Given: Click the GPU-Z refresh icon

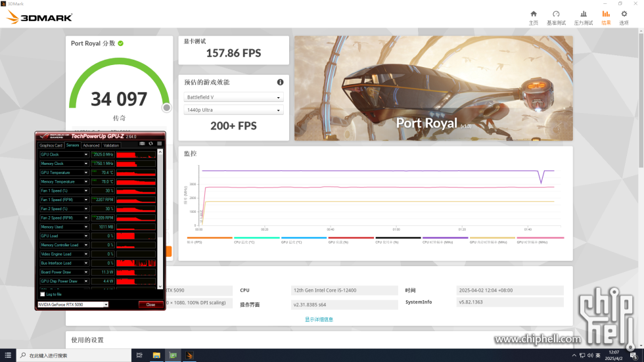Looking at the screenshot, I should coord(150,144).
